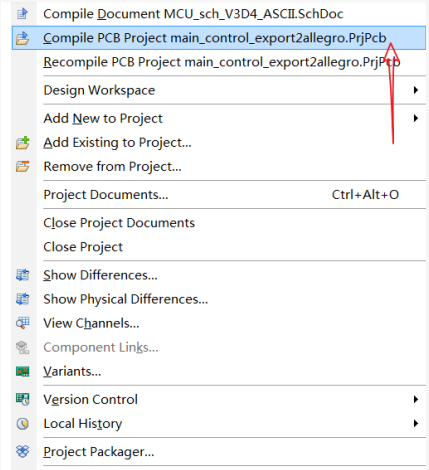Click the Show Differences icon
The image size is (429, 470).
click(x=22, y=275)
